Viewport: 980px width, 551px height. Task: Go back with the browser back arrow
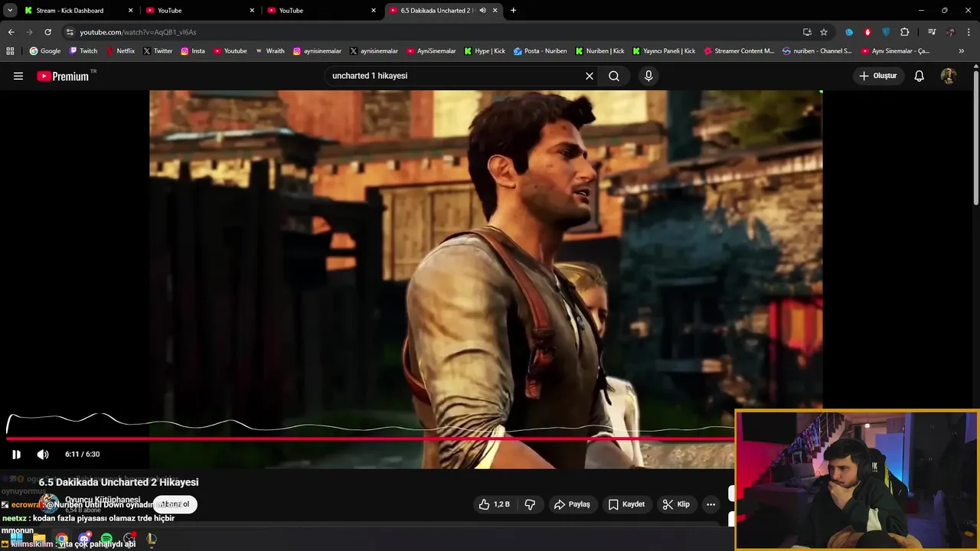(x=11, y=32)
